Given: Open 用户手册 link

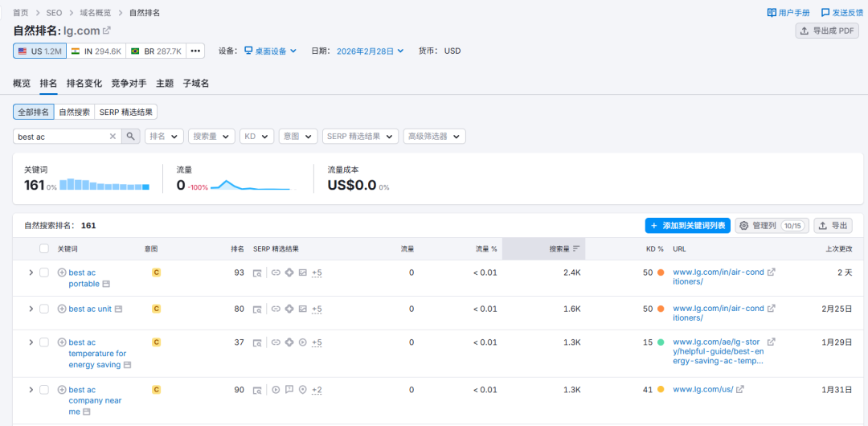Looking at the screenshot, I should (x=789, y=12).
